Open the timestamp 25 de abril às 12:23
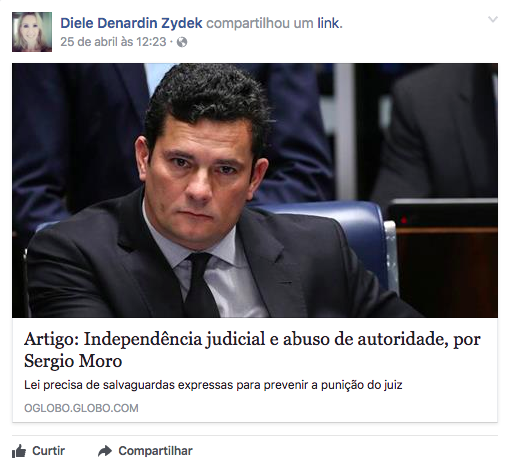The image size is (508, 465). point(113,42)
